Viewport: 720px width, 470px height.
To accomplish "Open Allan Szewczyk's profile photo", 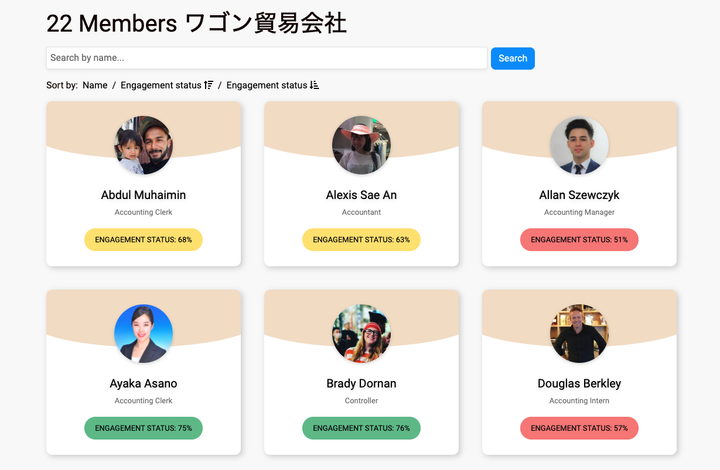I will click(579, 146).
